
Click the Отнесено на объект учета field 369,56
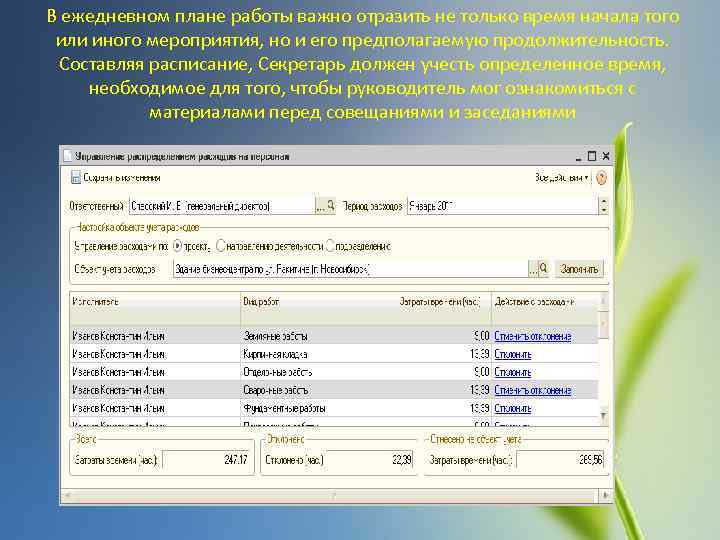point(560,460)
